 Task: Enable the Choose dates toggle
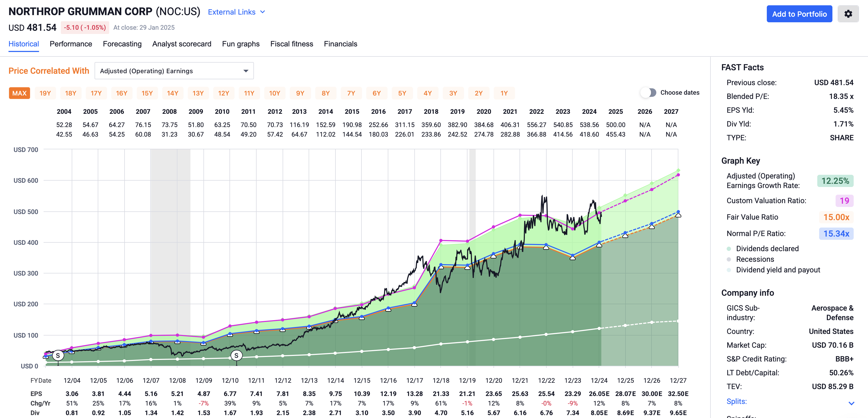click(648, 93)
